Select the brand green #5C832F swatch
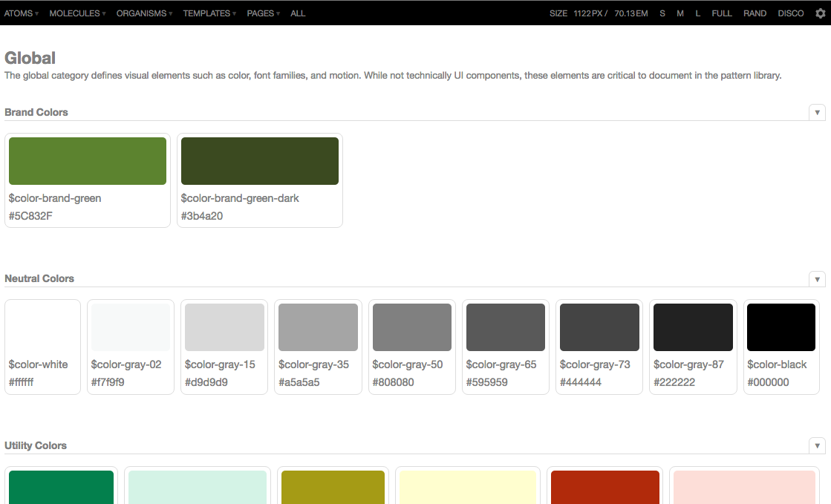Screen dimensions: 831x504 88,161
